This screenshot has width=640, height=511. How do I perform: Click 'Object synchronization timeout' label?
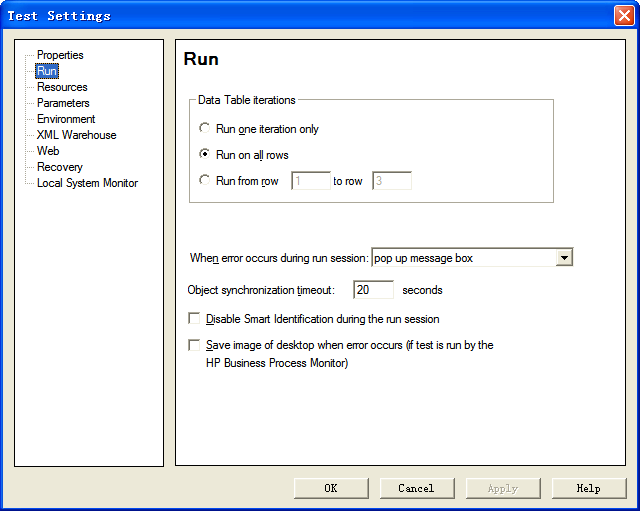[261, 290]
